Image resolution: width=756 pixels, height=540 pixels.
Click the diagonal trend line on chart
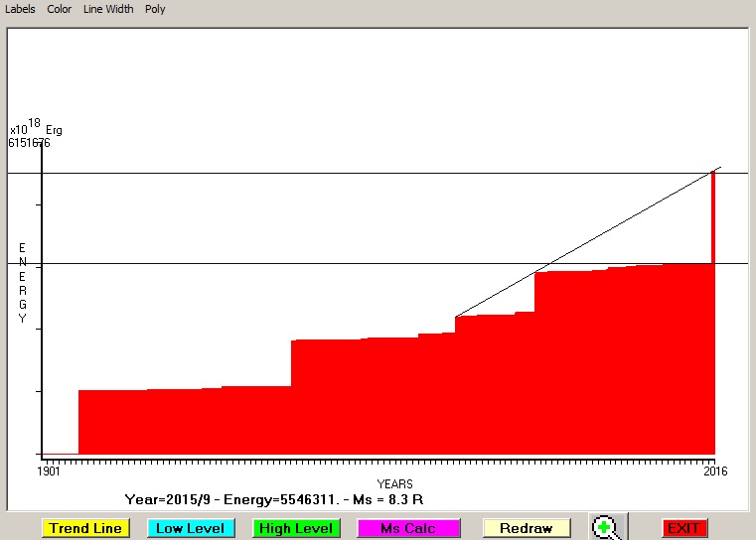(x=586, y=243)
